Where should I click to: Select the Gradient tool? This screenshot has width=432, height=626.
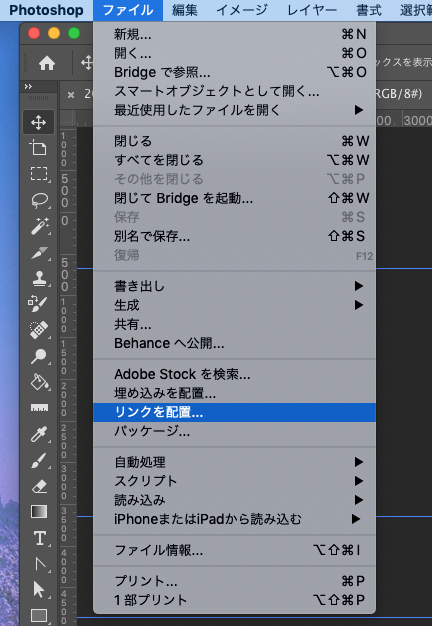[x=39, y=512]
